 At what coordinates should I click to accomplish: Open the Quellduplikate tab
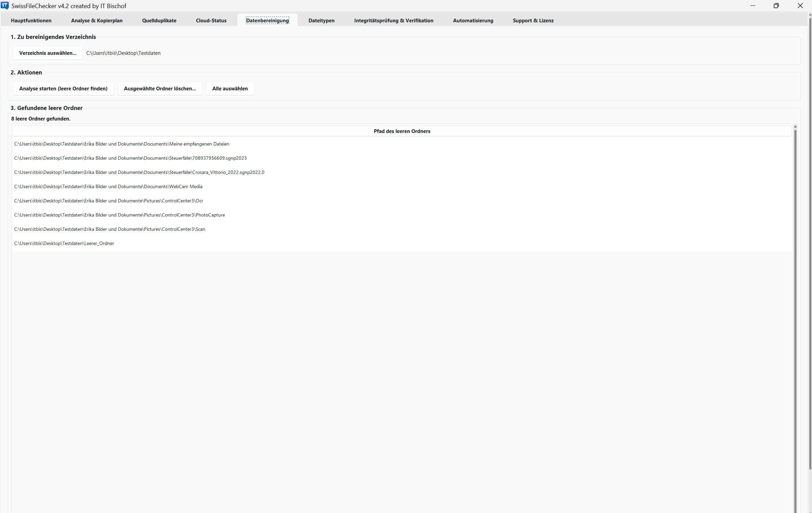click(x=159, y=21)
